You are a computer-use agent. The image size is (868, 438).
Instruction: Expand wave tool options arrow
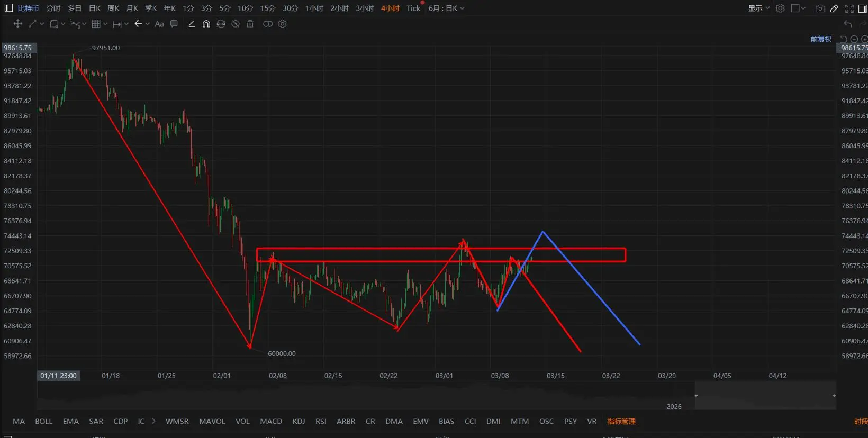coord(84,24)
